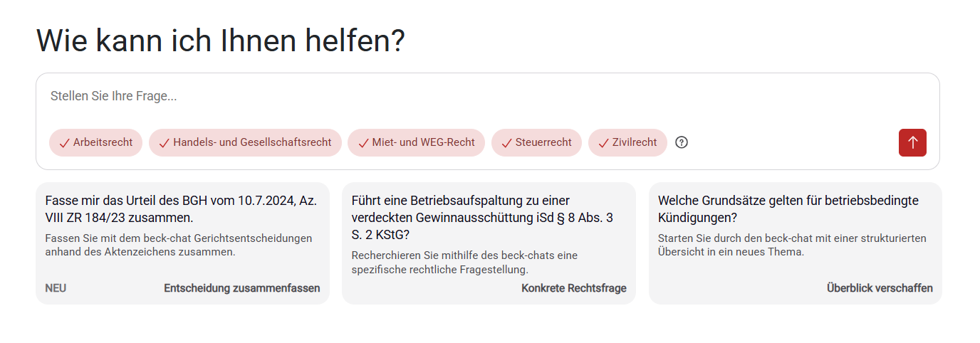Choose the Betriebsaufspaltung question suggestion title
The image size is (980, 343).
coord(482,217)
